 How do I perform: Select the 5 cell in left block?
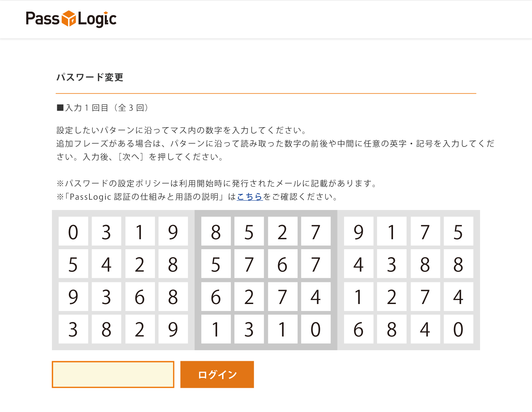[73, 264]
